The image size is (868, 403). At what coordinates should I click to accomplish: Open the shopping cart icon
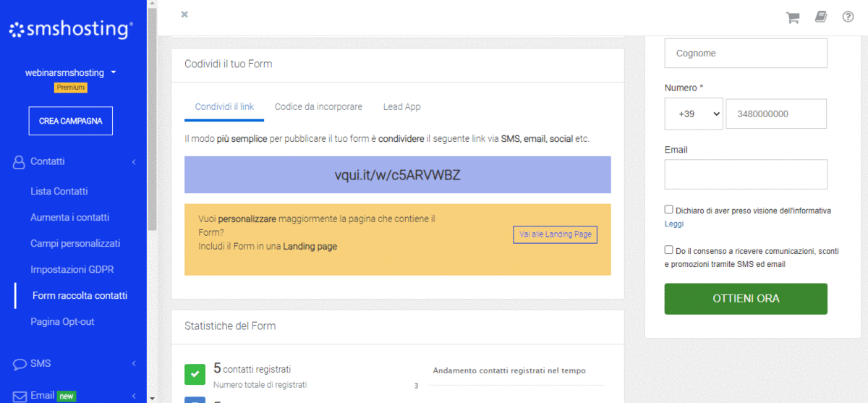(x=793, y=17)
